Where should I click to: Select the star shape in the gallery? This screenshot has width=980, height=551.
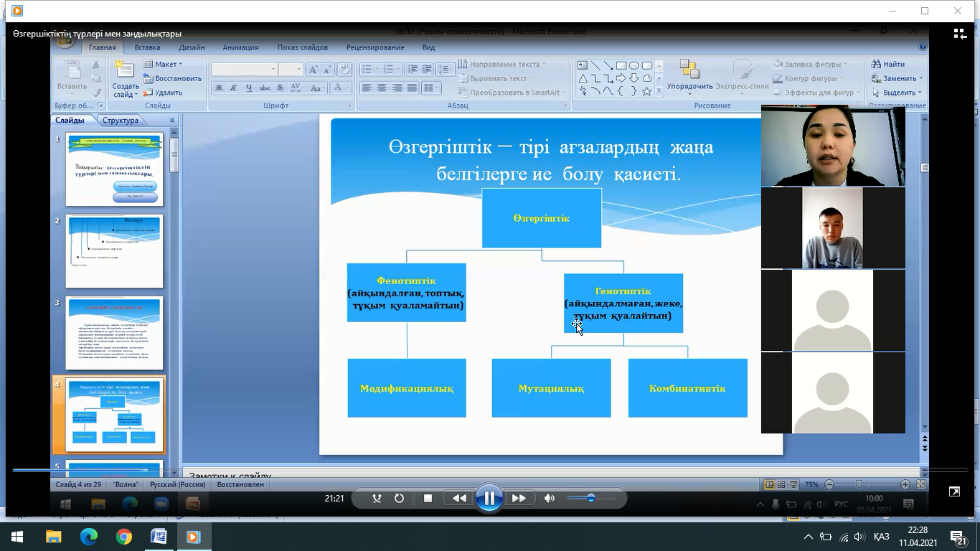point(647,92)
